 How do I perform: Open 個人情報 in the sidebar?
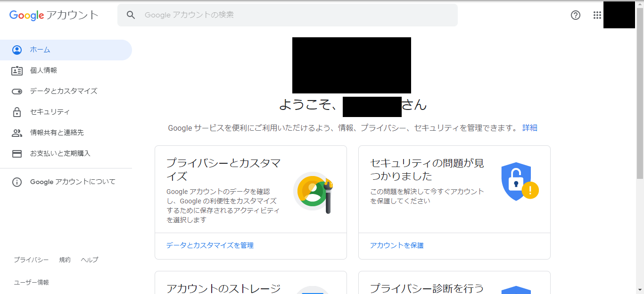coord(66,71)
